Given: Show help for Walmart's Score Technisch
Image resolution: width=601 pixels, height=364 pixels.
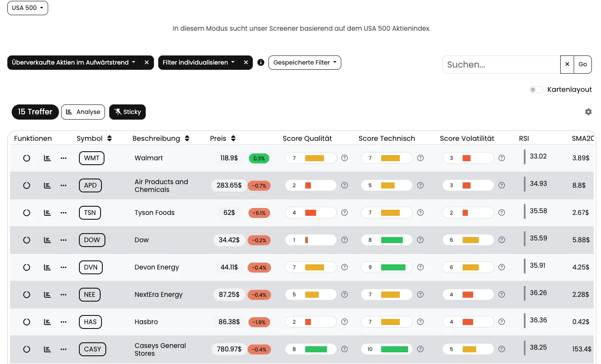Looking at the screenshot, I should (x=420, y=158).
